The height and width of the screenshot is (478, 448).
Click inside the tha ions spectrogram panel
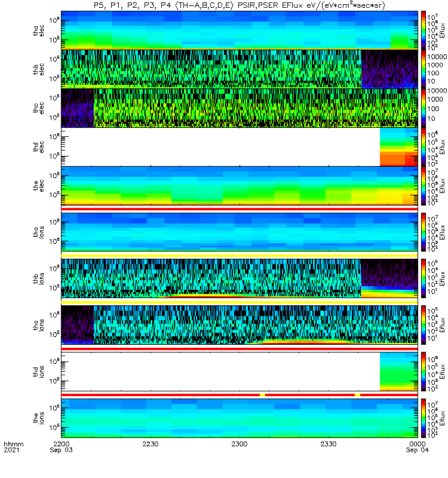240,232
